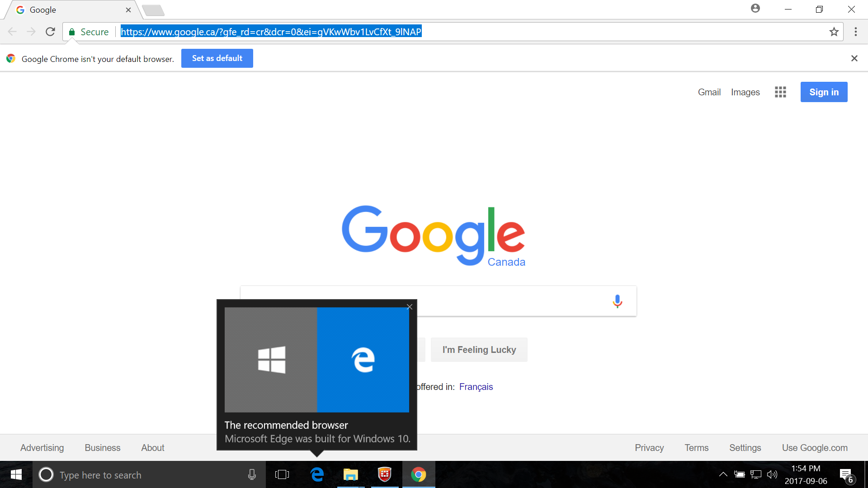Viewport: 868px width, 488px height.
Task: Open a new tab
Action: point(153,10)
